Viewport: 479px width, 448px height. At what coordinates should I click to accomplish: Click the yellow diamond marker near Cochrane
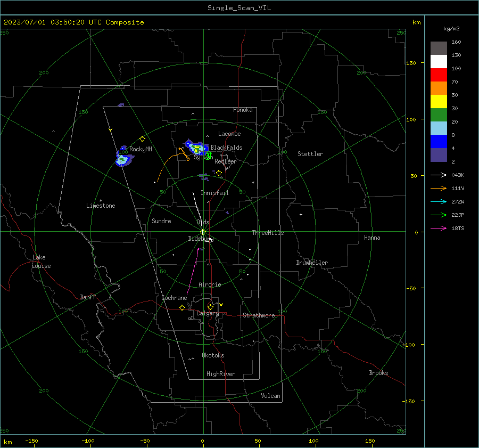(x=183, y=307)
